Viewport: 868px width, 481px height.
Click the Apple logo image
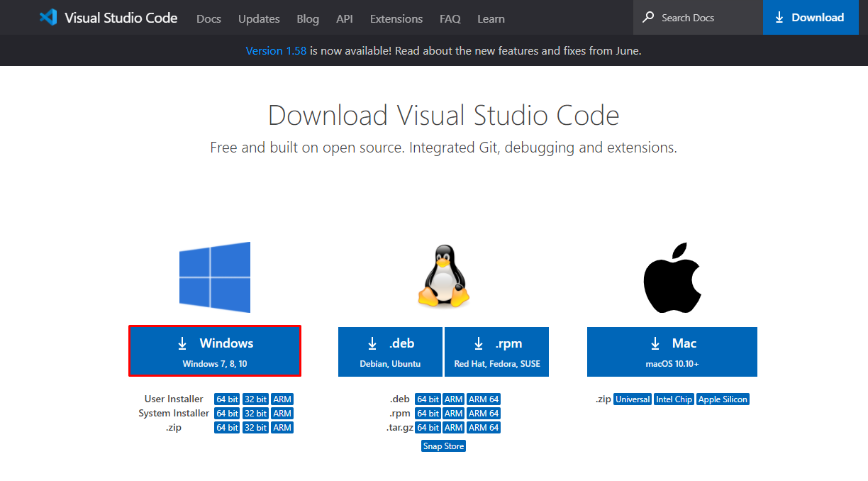coord(672,277)
